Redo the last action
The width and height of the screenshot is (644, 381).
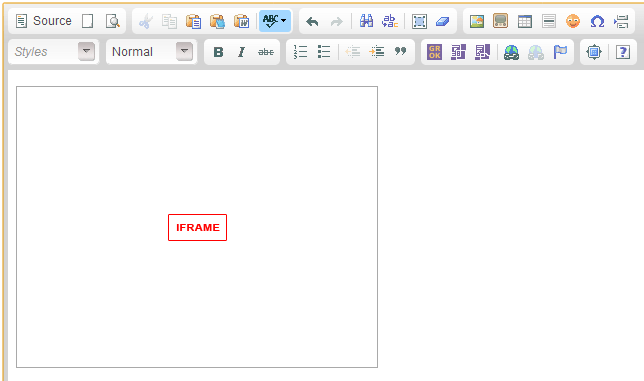[x=336, y=21]
